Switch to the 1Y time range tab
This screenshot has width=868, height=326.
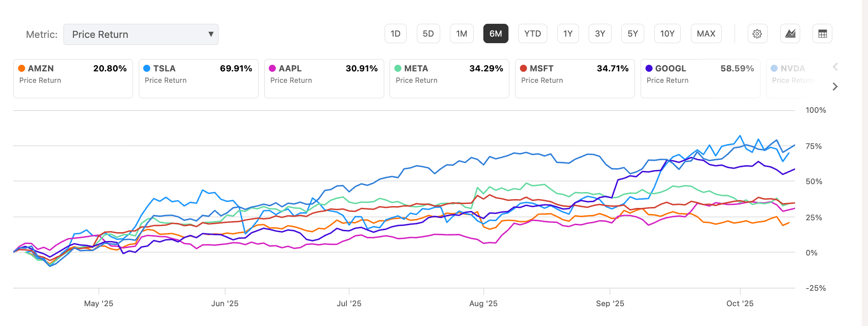[568, 33]
